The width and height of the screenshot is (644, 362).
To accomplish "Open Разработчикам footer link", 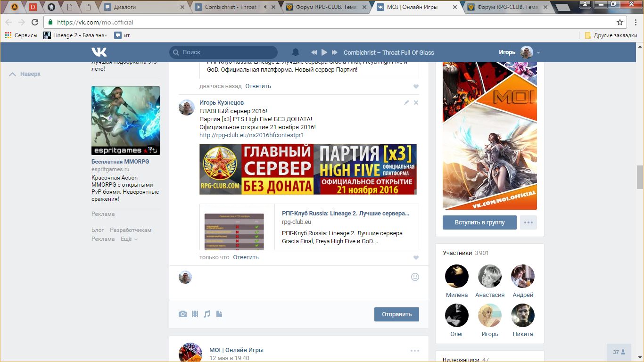I will (131, 230).
